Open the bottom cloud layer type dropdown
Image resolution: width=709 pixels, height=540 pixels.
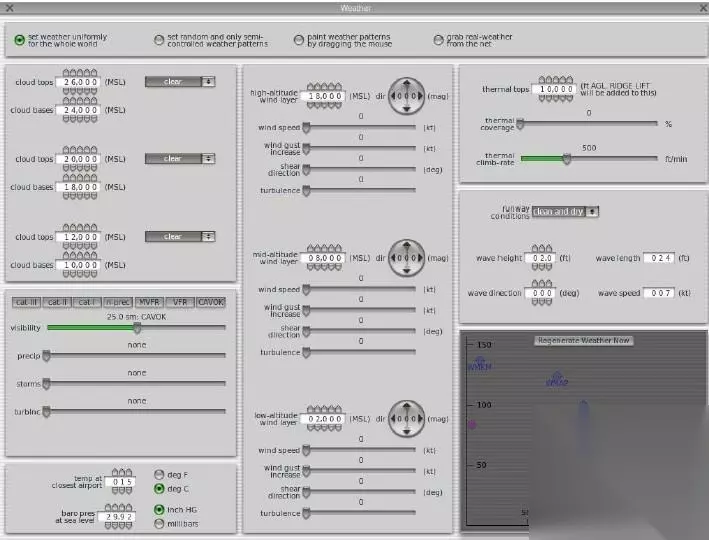coord(180,237)
